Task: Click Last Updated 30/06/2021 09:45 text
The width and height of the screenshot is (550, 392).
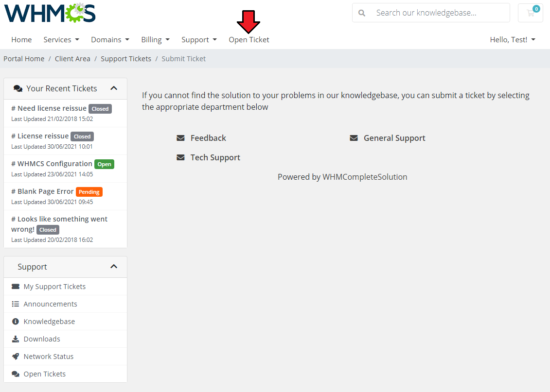Action: 52,202
